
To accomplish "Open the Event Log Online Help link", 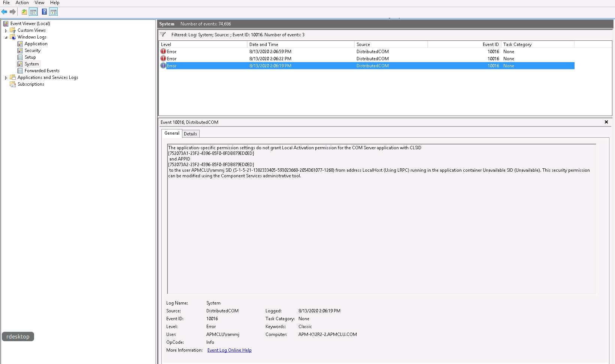I will coord(229,350).
